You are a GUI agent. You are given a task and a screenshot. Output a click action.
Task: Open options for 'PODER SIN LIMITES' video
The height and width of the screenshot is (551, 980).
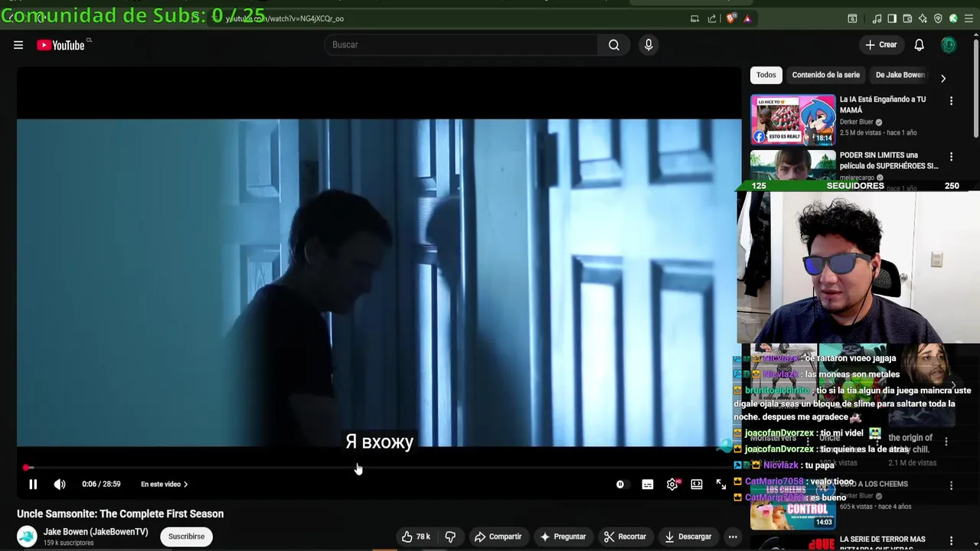(951, 157)
